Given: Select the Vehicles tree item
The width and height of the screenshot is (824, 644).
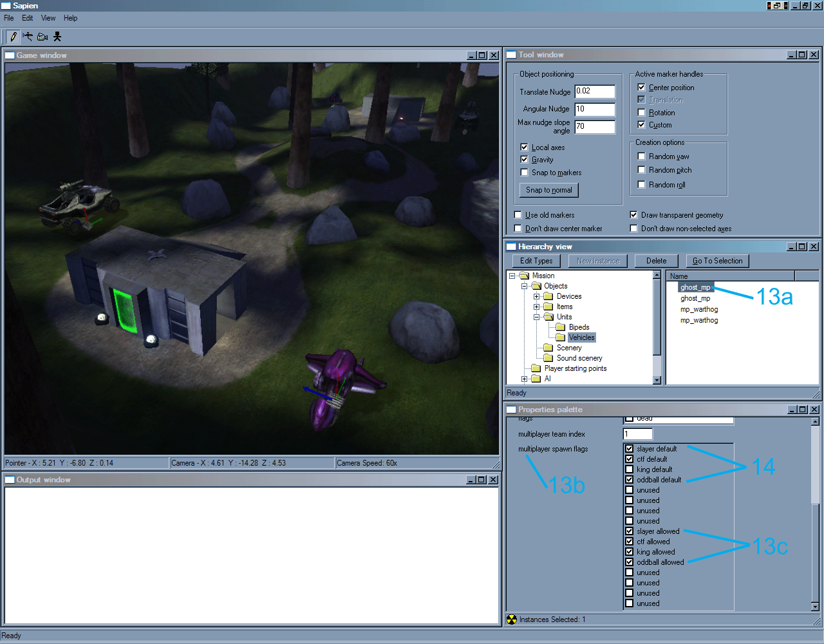Looking at the screenshot, I should [582, 337].
